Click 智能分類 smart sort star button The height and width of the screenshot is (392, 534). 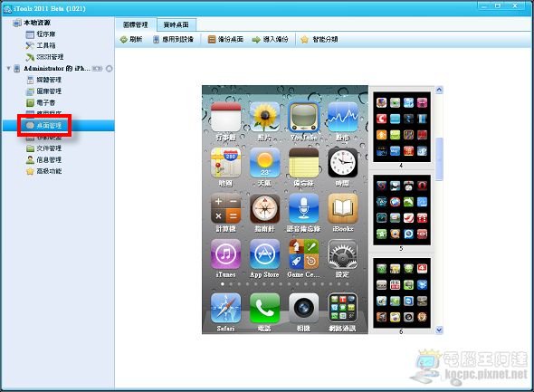[319, 40]
